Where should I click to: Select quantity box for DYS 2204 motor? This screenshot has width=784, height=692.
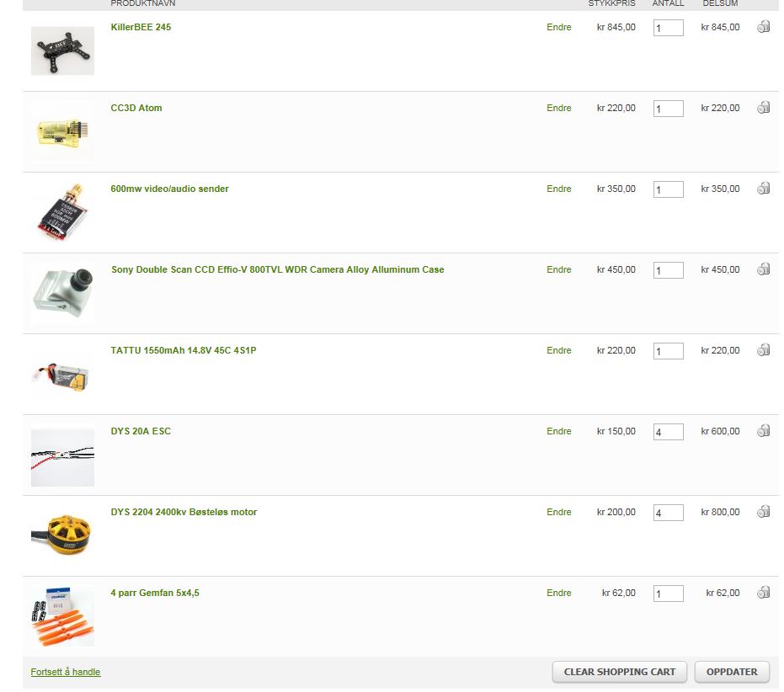668,513
